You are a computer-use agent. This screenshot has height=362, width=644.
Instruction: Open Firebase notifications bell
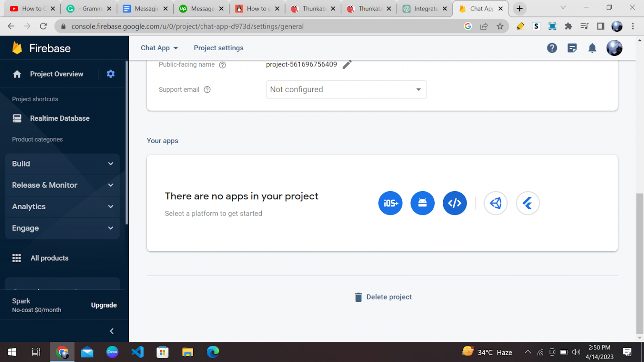[592, 48]
